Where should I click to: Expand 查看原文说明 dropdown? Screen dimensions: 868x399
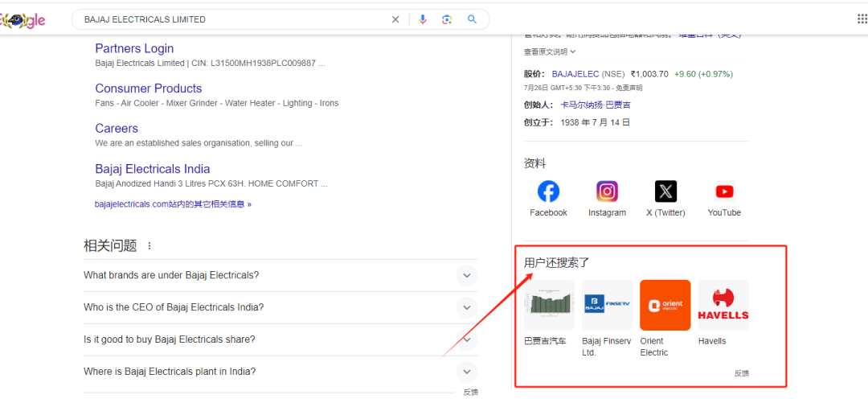[550, 51]
